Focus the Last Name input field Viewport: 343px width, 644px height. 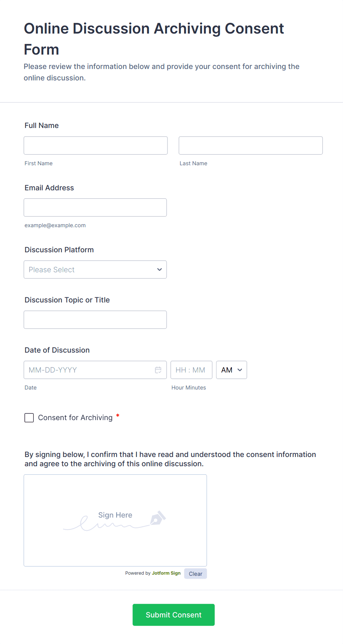coord(250,146)
